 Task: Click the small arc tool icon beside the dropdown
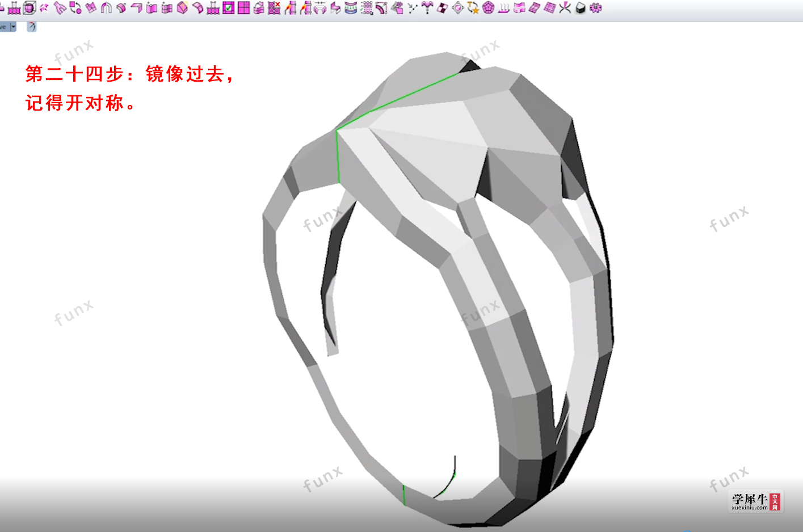pos(32,26)
